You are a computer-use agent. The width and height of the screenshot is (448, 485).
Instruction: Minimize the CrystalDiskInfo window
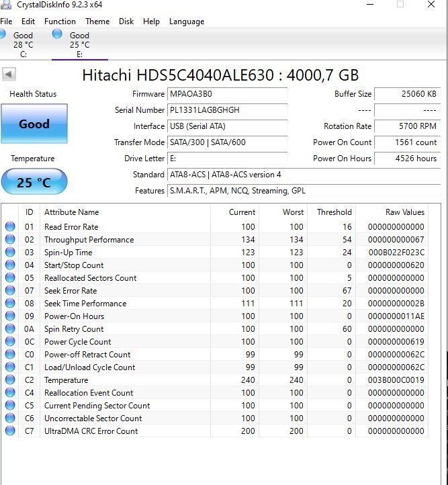point(370,4)
